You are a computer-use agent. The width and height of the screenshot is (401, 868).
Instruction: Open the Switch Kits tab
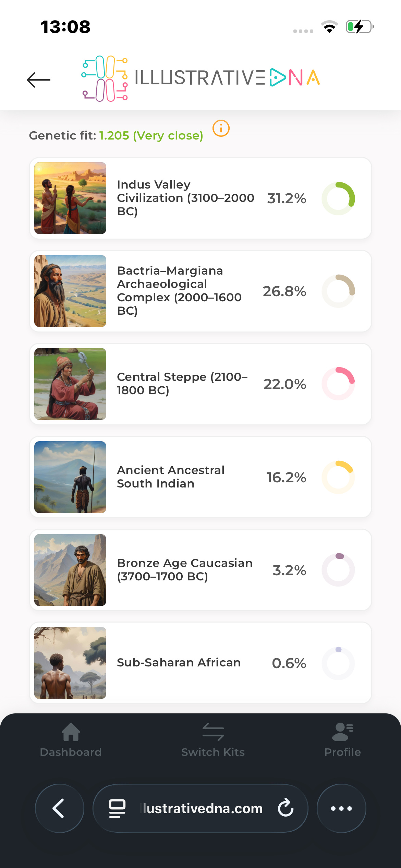tap(213, 739)
